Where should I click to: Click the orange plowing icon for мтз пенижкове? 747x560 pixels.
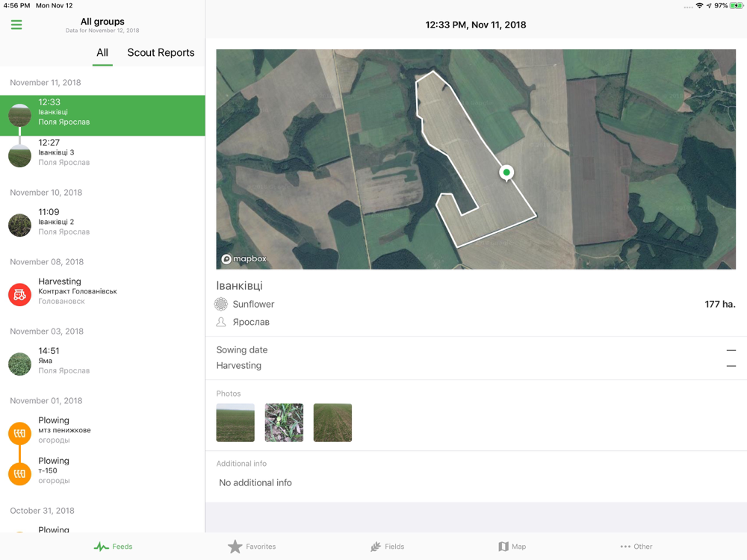[x=19, y=433]
